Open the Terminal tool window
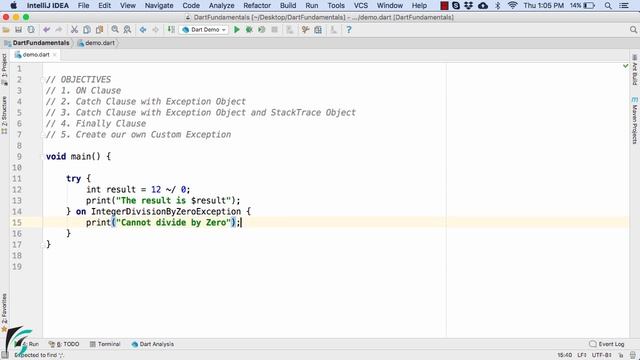 [x=105, y=344]
